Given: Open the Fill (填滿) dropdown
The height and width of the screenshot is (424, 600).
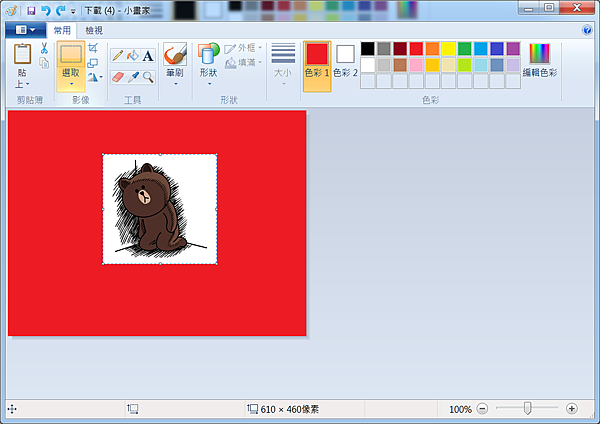Looking at the screenshot, I should [243, 62].
